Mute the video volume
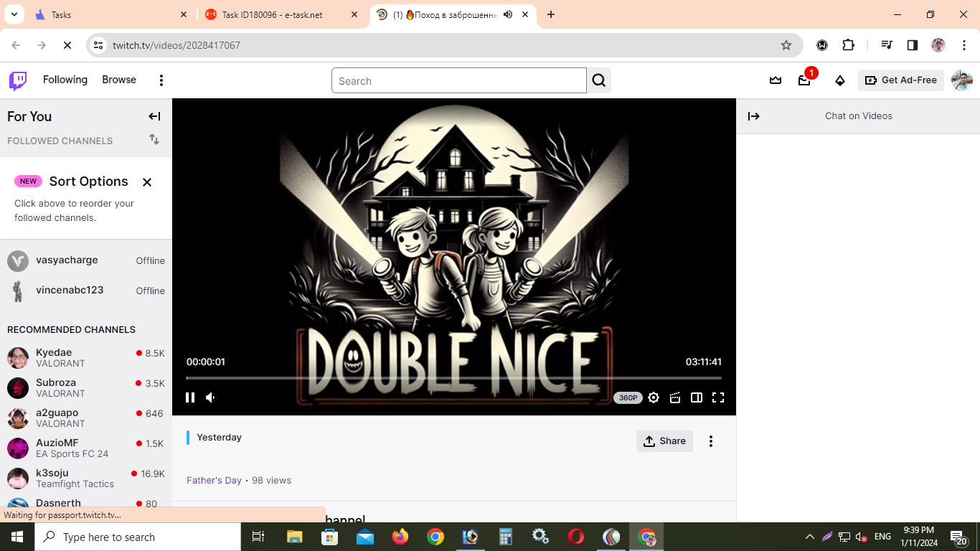This screenshot has height=551, width=980. point(211,397)
